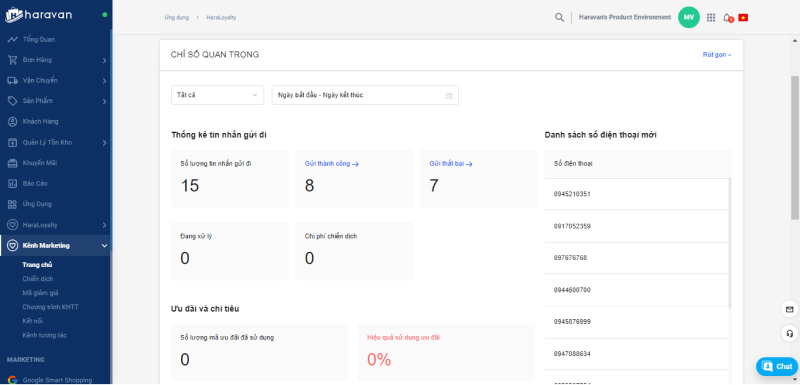View Gửi thành công details link
This screenshot has height=385, width=800.
tap(332, 164)
